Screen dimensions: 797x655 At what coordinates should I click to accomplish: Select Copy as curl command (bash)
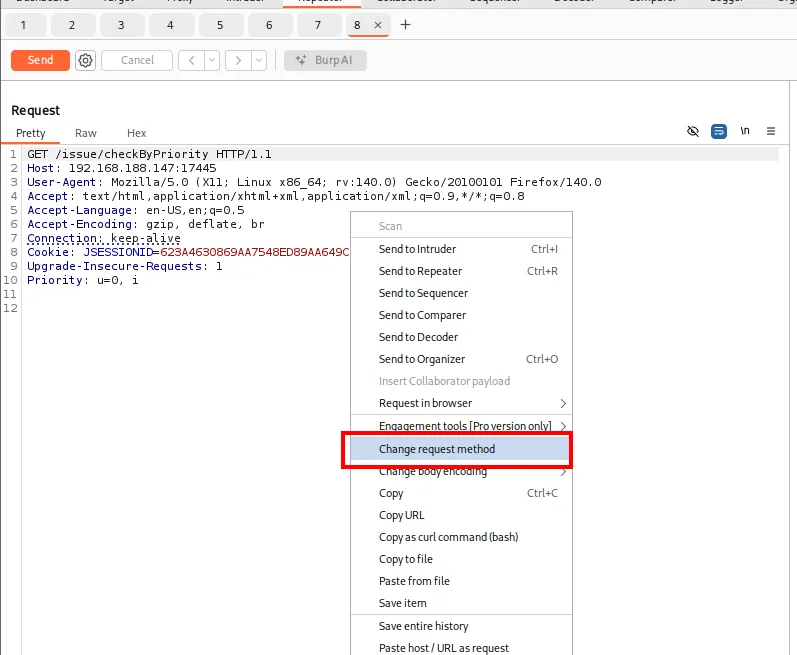(x=462, y=537)
